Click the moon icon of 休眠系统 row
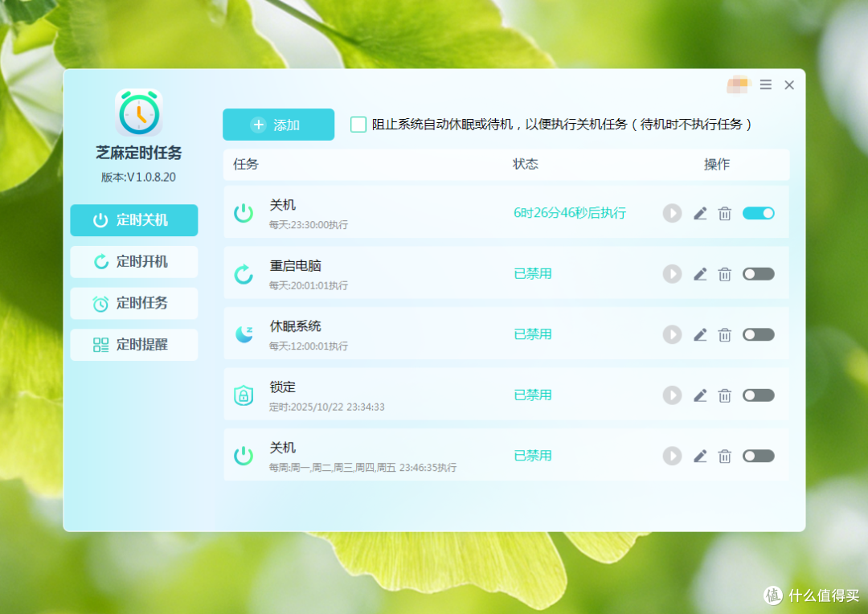The width and height of the screenshot is (868, 614). click(244, 334)
